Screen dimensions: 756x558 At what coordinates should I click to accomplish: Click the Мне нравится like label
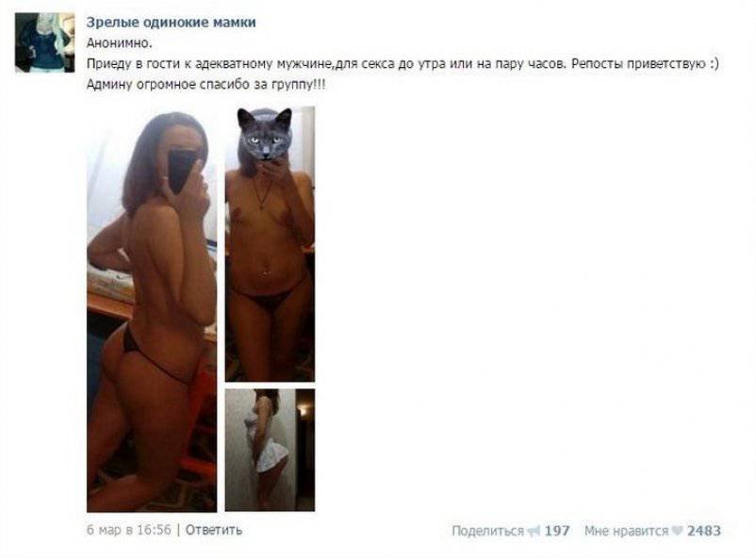[626, 531]
